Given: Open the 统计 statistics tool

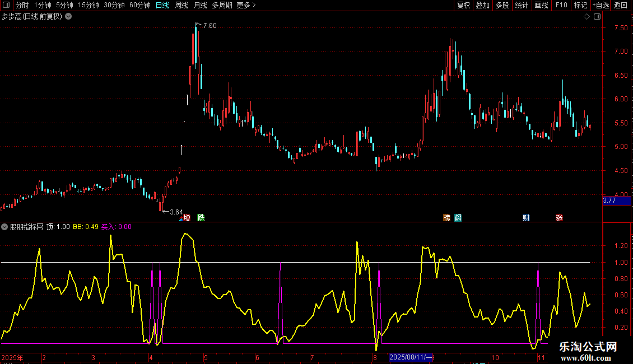Looking at the screenshot, I should click(x=522, y=5).
